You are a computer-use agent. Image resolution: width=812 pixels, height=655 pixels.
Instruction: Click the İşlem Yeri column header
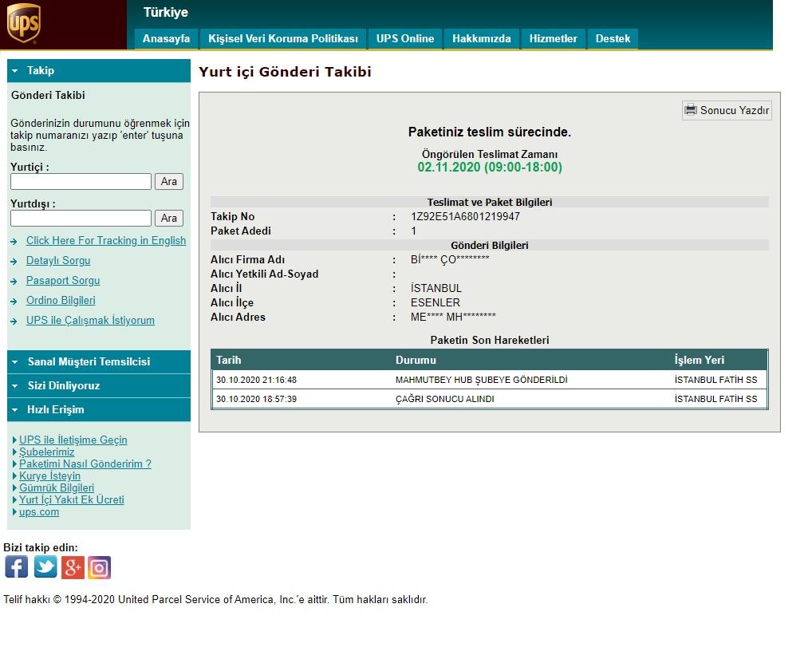point(700,361)
